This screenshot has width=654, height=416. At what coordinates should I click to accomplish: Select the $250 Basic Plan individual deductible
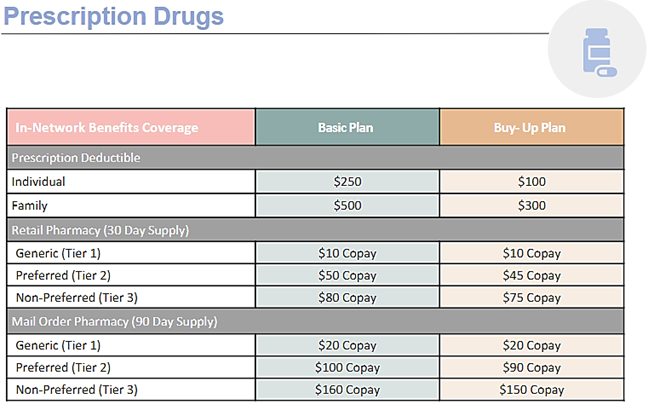tap(347, 182)
